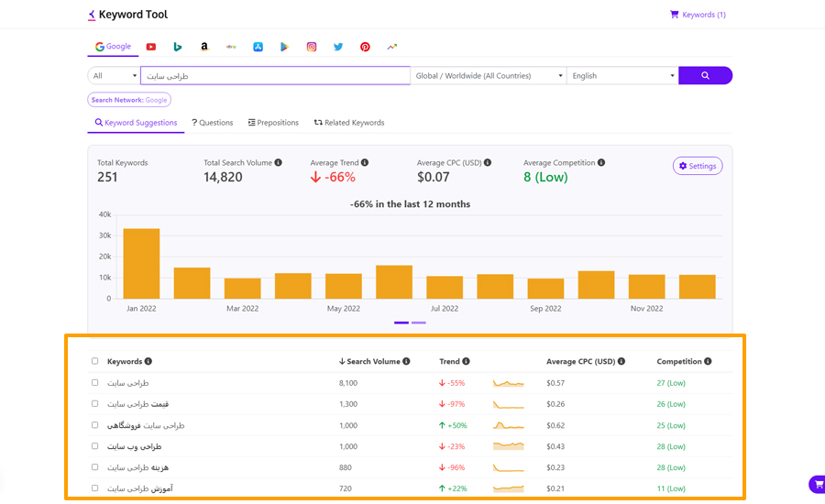Screen dimensions: 825x504
Task: Click the Competition column header
Action: click(679, 361)
